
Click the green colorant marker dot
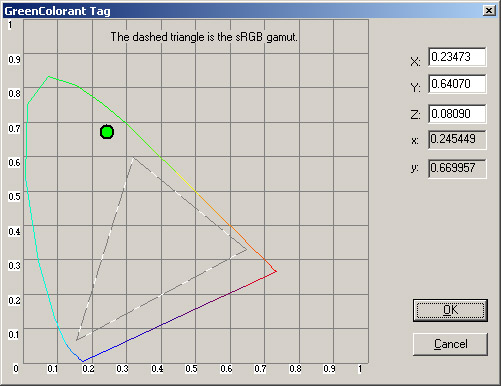point(107,132)
